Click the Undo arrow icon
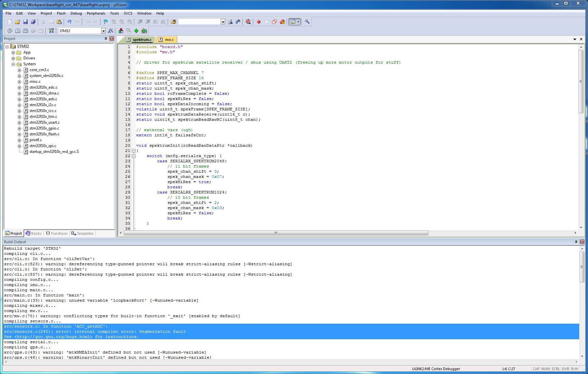The image size is (588, 374). (x=69, y=22)
